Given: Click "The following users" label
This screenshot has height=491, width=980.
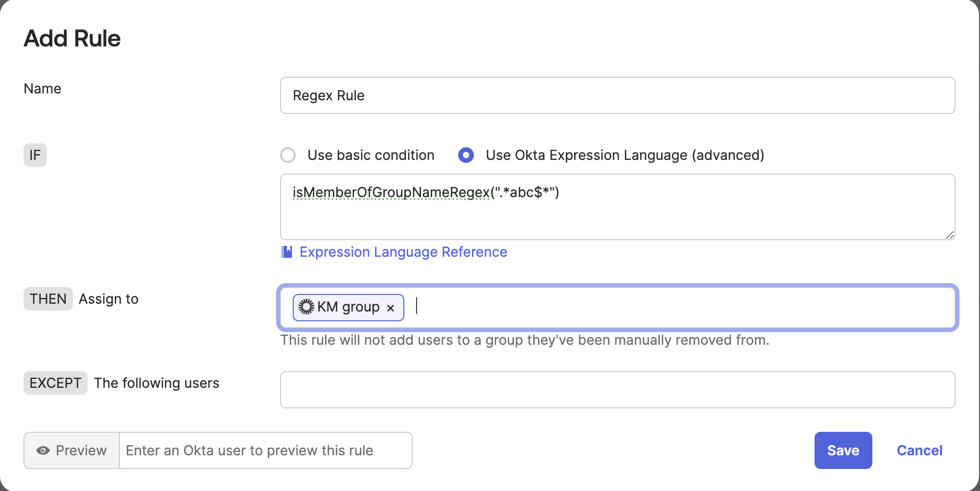Looking at the screenshot, I should (x=157, y=383).
